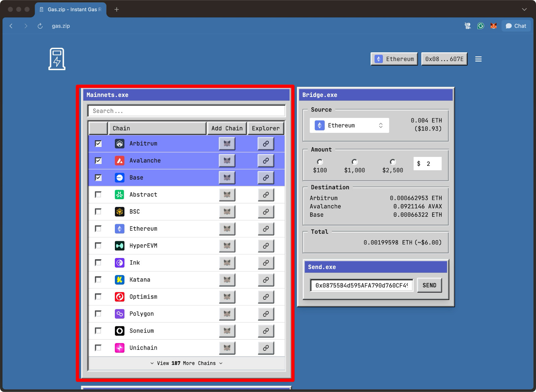Screen dimensions: 536x392
Task: Uncheck the Base checkbox
Action: [98, 178]
